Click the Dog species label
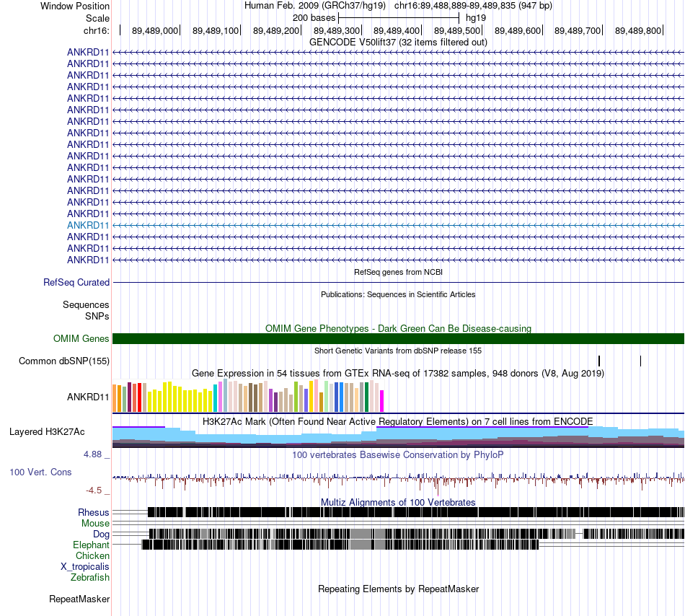Viewport: 685px width, 616px height. coord(101,534)
